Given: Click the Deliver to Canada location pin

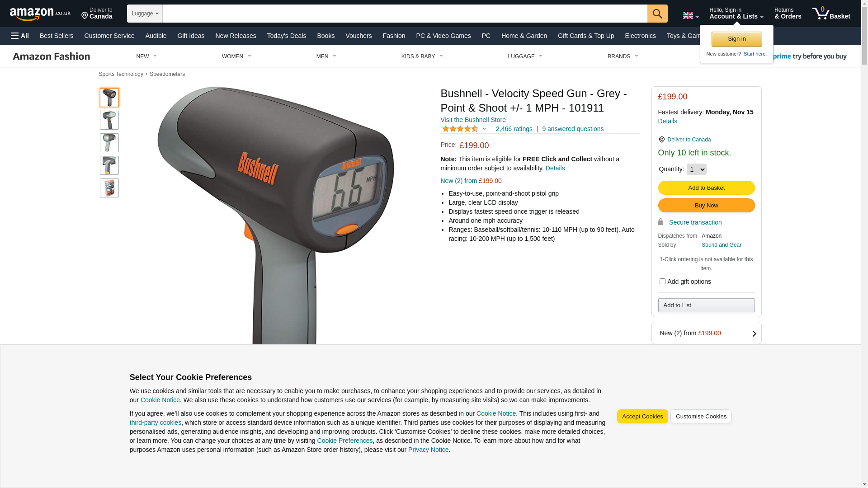Looking at the screenshot, I should [x=97, y=14].
